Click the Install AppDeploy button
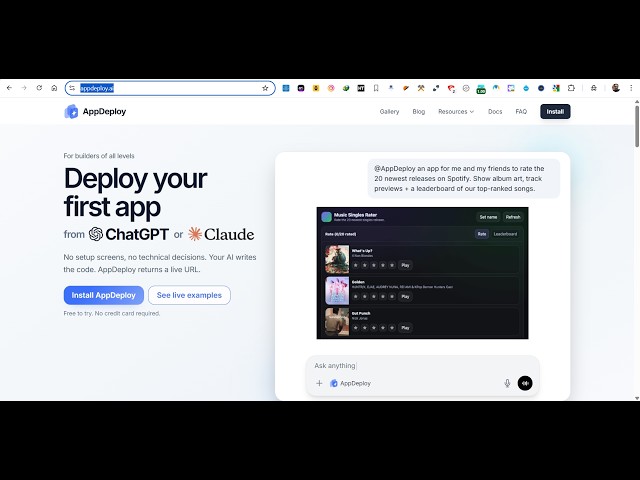The width and height of the screenshot is (640, 480). click(x=104, y=295)
